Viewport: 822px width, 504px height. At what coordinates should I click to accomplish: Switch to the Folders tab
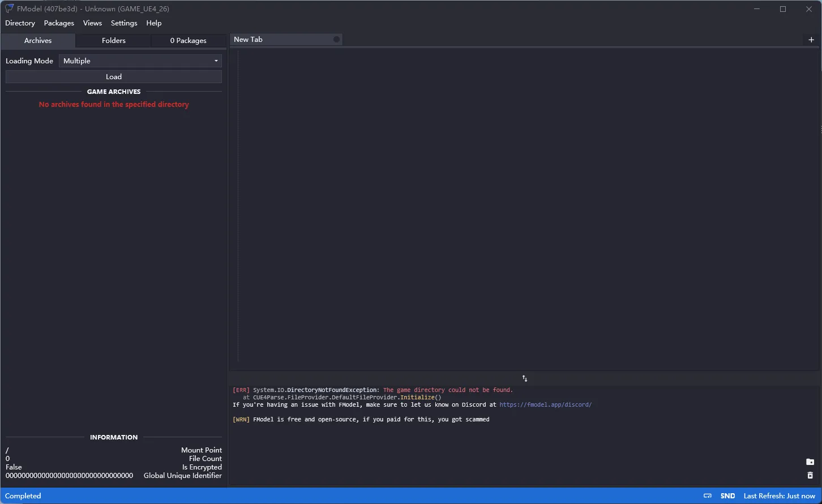pyautogui.click(x=114, y=41)
